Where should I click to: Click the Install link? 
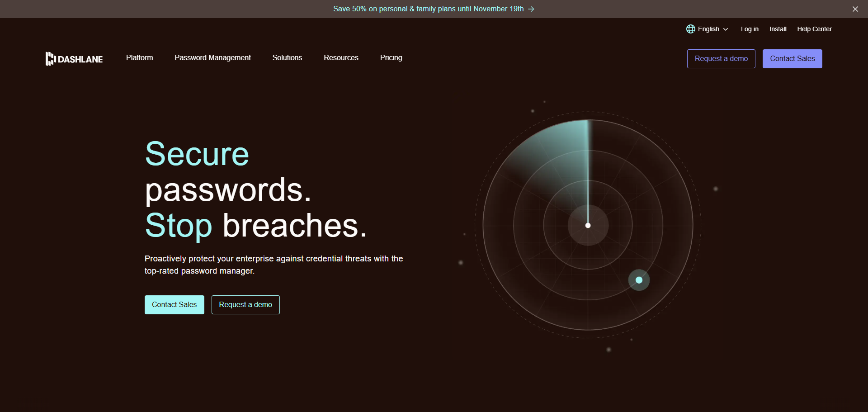778,28
